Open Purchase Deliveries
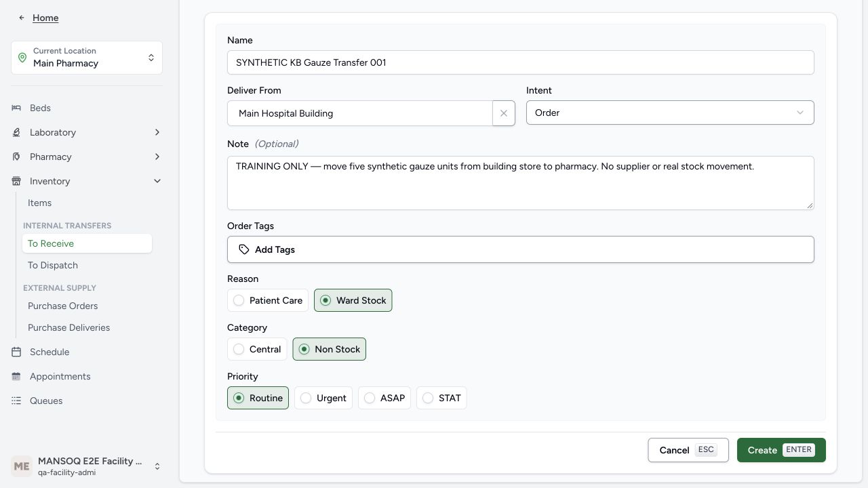Image resolution: width=868 pixels, height=488 pixels. point(87,327)
